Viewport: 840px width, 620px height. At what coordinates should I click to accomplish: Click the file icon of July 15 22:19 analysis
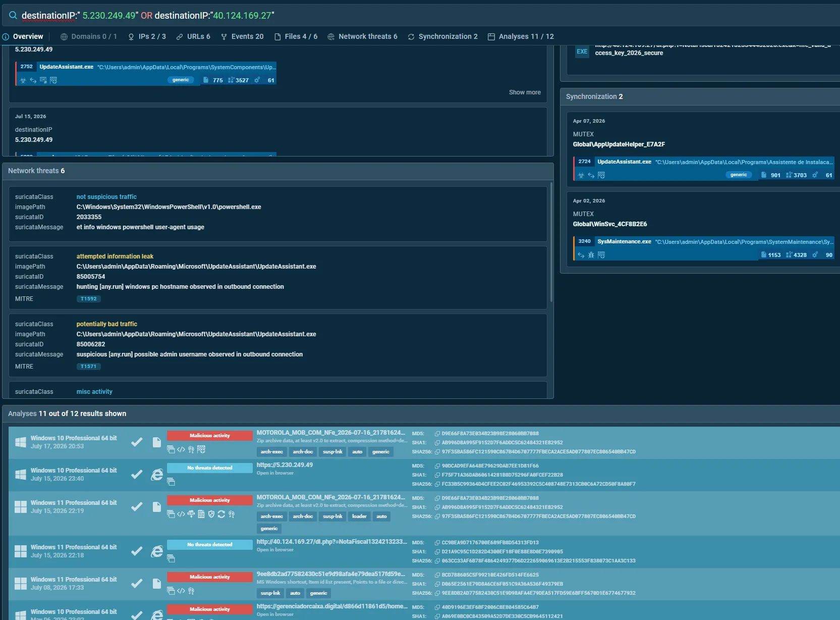click(157, 507)
